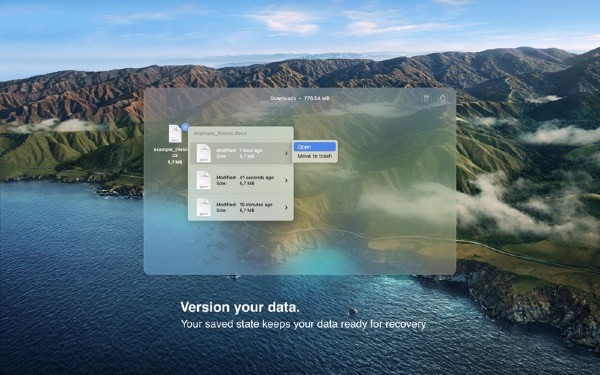Choose Move to trash from the context menu

315,156
